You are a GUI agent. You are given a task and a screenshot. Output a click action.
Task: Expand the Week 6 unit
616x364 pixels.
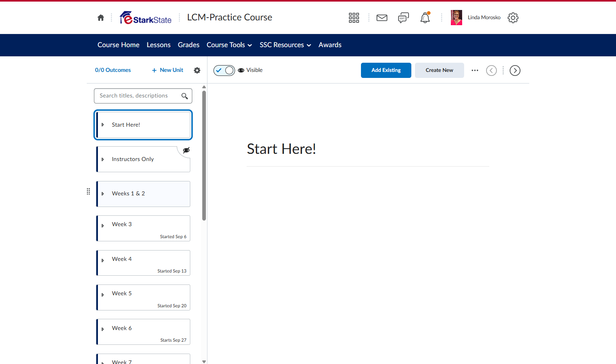[x=103, y=329]
